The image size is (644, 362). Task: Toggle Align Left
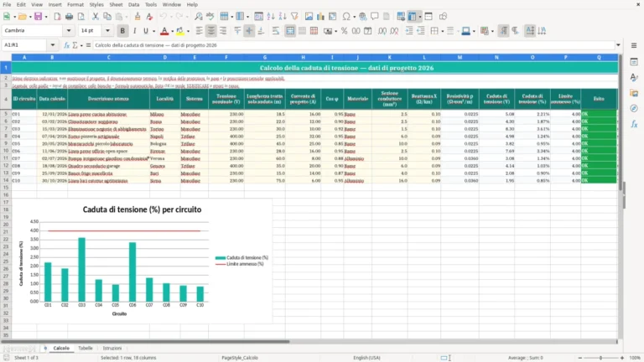[x=200, y=31]
